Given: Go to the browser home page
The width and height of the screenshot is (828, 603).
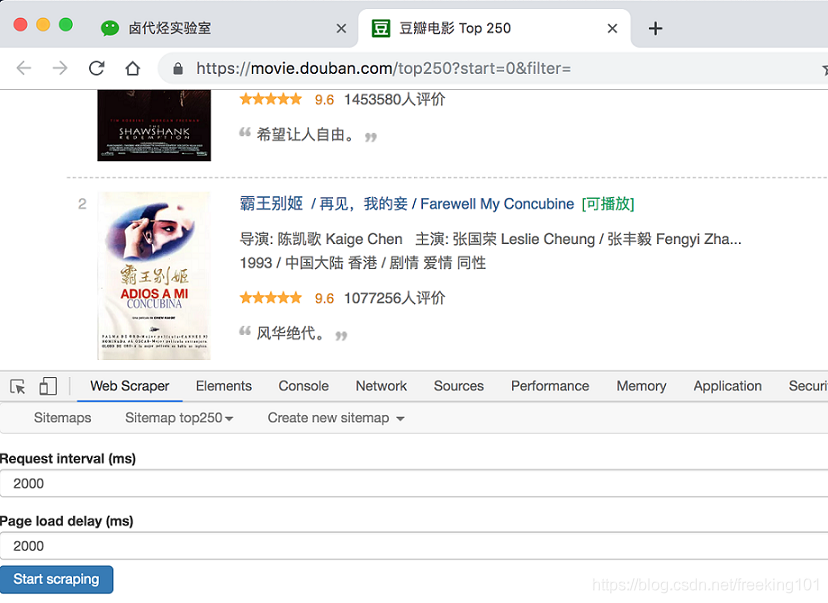Looking at the screenshot, I should tap(133, 68).
